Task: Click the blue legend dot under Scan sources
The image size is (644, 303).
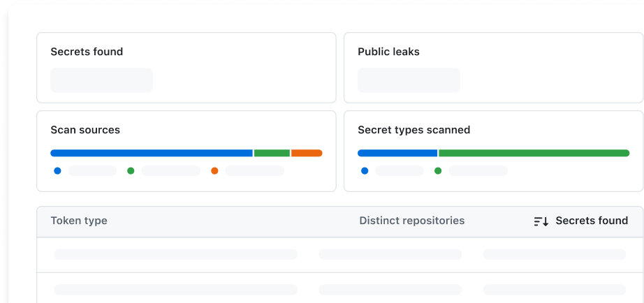Action: 57,170
